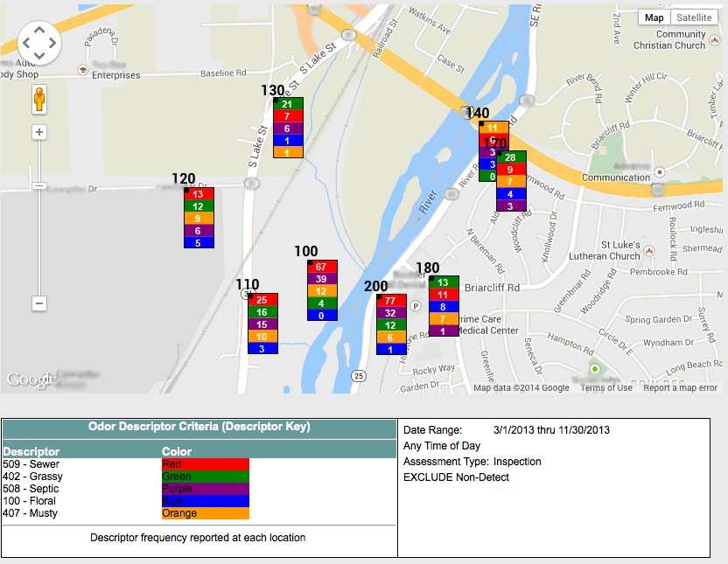Select location 120 odor marker
This screenshot has width=728, height=564.
tap(199, 218)
